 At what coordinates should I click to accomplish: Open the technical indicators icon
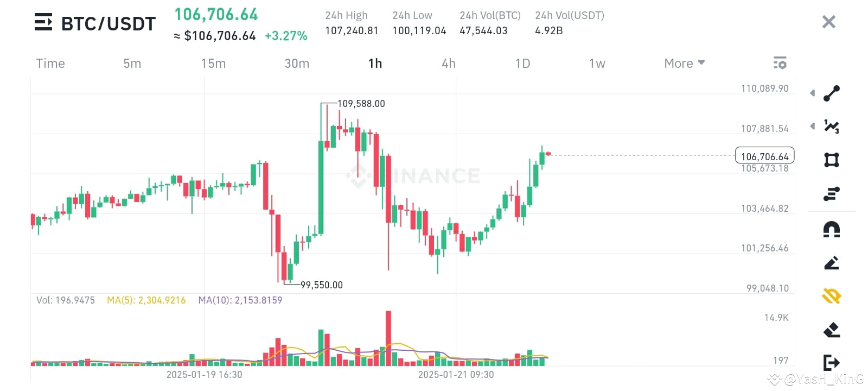(x=831, y=126)
